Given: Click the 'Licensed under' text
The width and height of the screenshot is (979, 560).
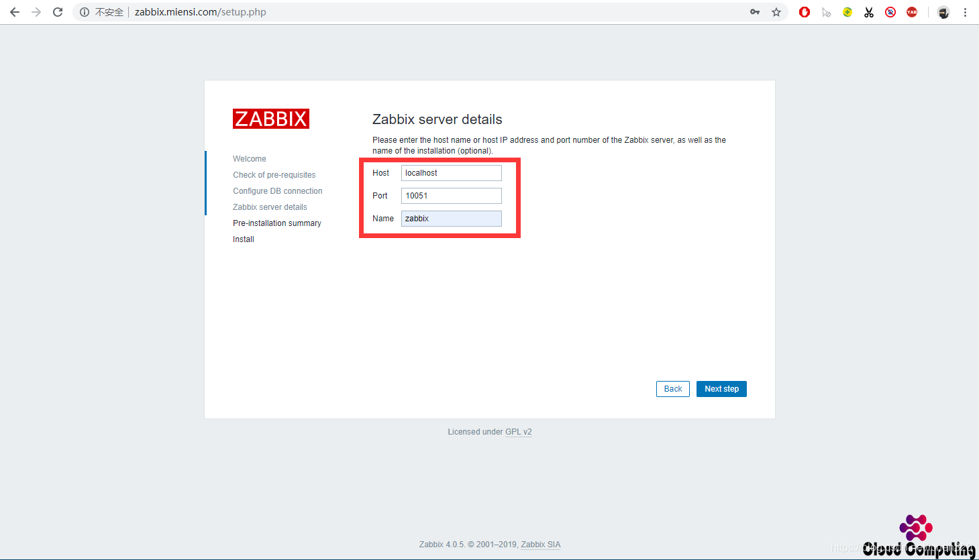Looking at the screenshot, I should [475, 432].
